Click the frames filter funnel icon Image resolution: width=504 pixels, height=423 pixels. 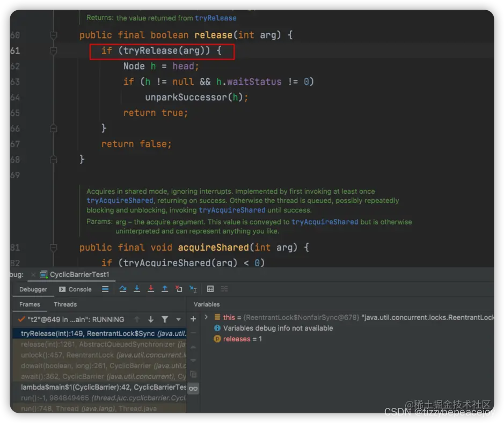click(165, 319)
